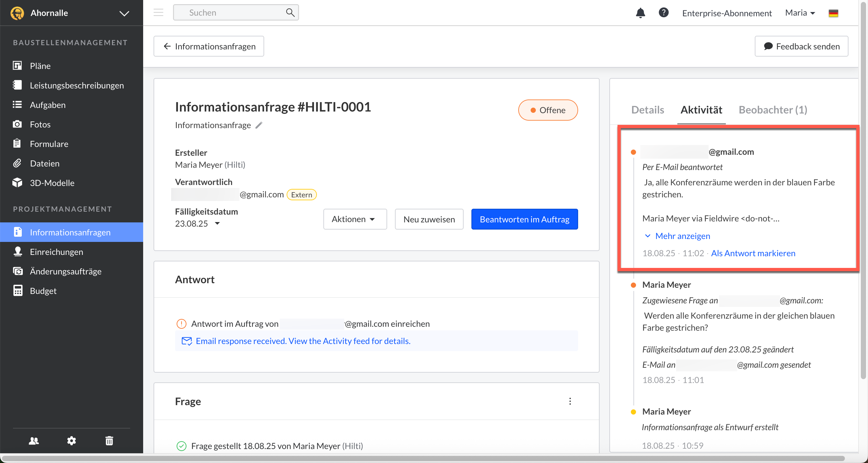Open the trash icon in sidebar footer

[109, 441]
